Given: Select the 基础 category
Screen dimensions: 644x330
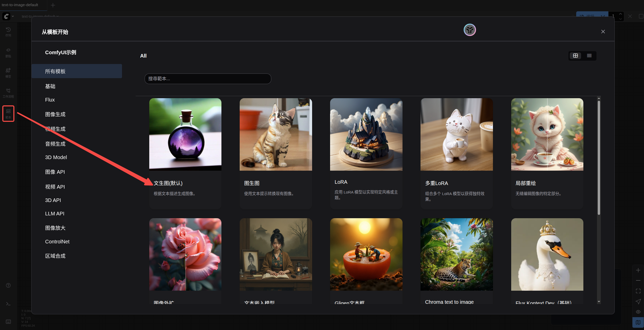Looking at the screenshot, I should 77,86.
